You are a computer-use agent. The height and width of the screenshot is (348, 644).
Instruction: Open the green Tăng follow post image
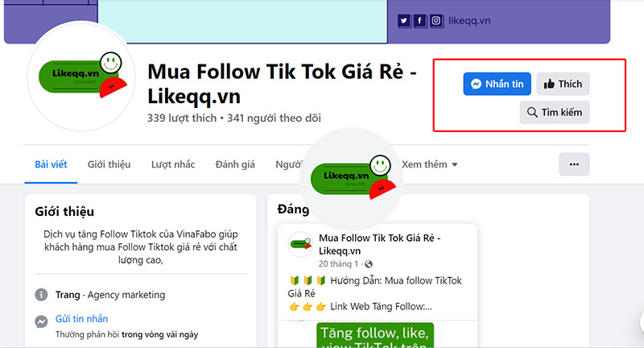click(375, 335)
